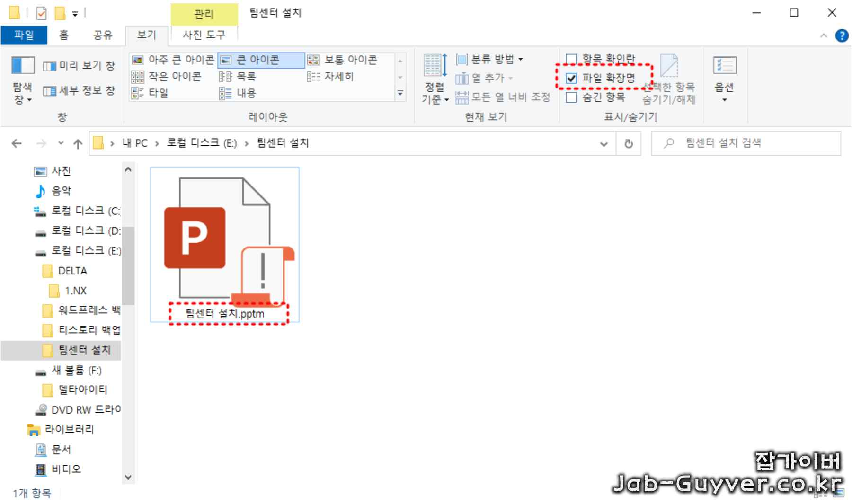The height and width of the screenshot is (504, 852).
Task: Switch to the Home (홈) tab
Action: tap(64, 35)
